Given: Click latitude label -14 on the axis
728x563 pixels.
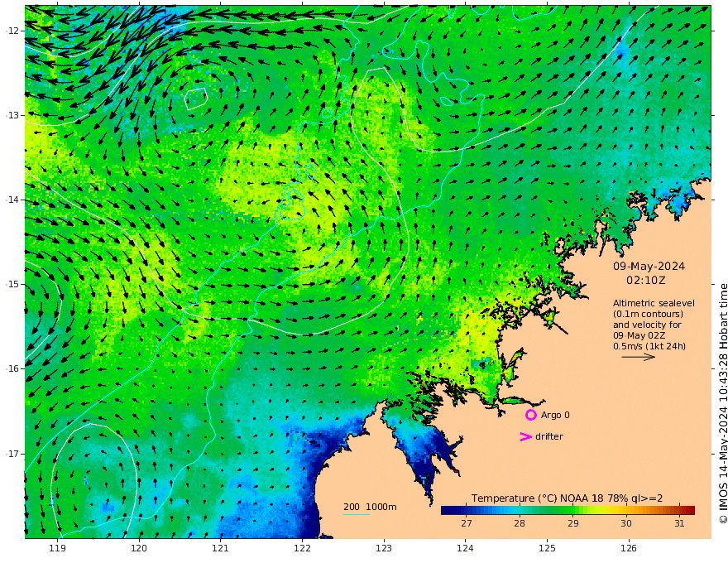Looking at the screenshot, I should [12, 200].
